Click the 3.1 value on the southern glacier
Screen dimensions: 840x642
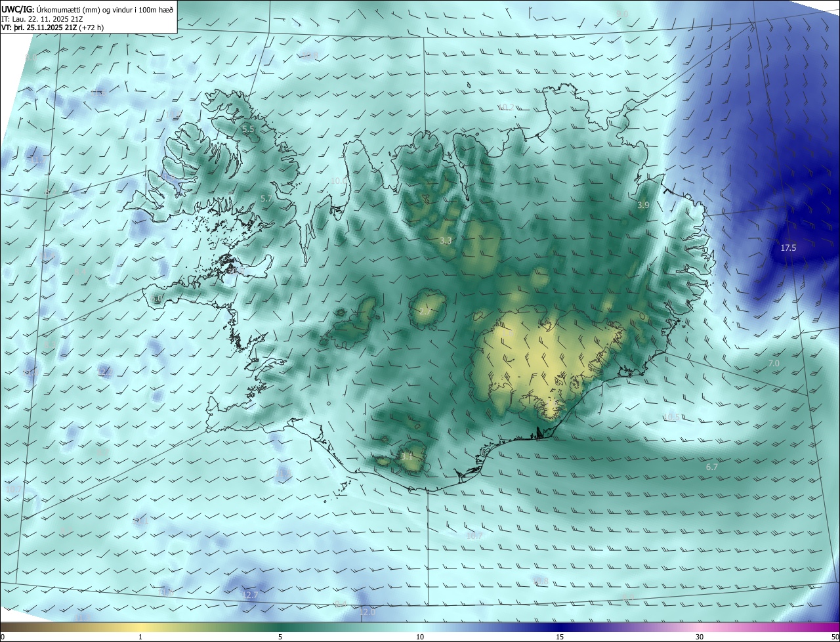(x=407, y=456)
